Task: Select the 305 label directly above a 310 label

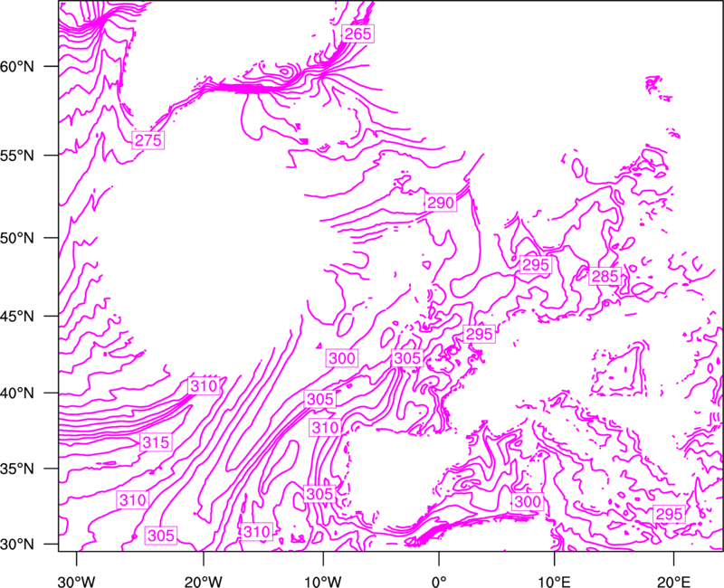Action: pyautogui.click(x=320, y=399)
